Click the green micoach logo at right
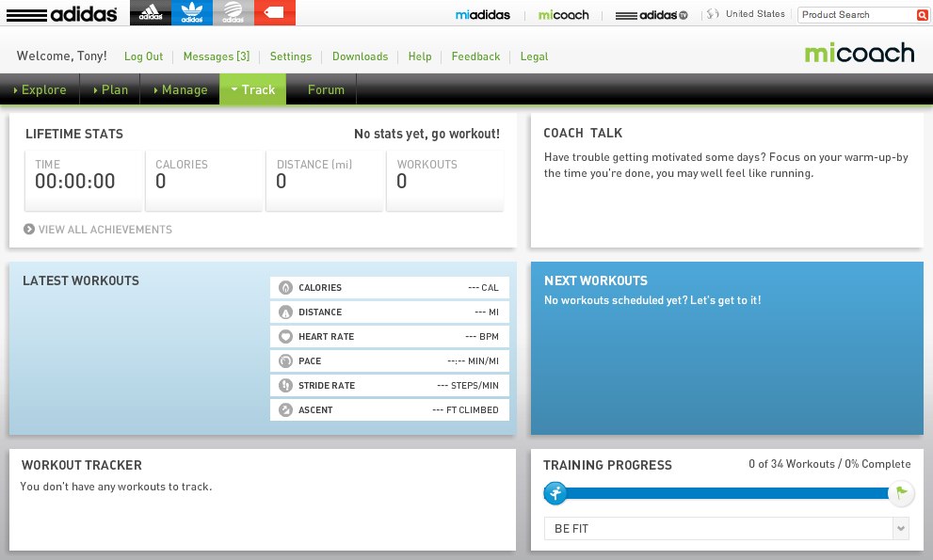This screenshot has height=560, width=933. [x=860, y=53]
